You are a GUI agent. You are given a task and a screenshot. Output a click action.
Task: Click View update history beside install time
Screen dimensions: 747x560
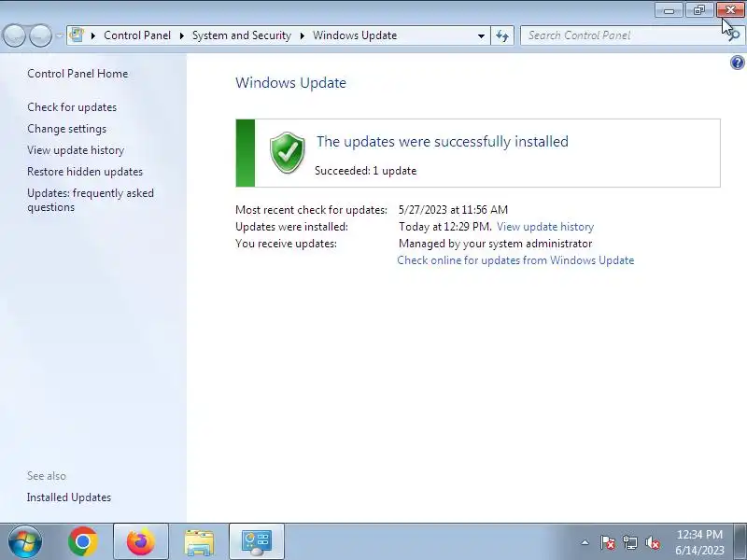545,227
